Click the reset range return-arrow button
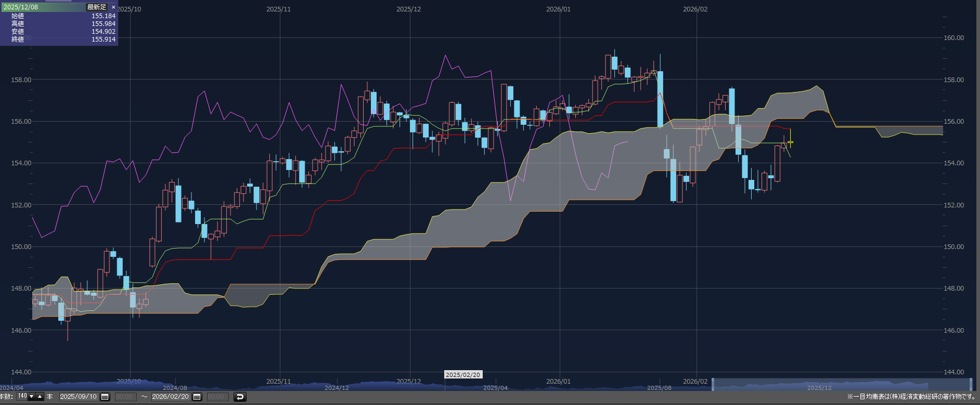Image resolution: width=980 pixels, height=405 pixels. tap(239, 397)
